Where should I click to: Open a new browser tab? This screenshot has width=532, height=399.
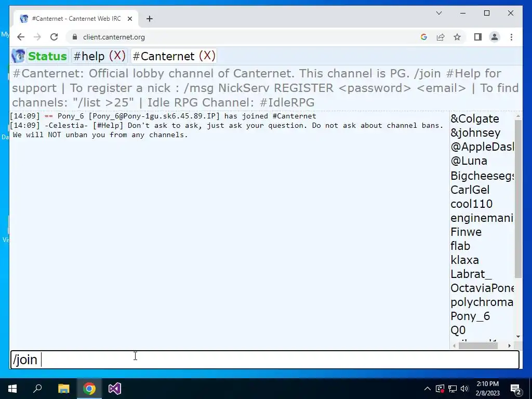pos(150,19)
